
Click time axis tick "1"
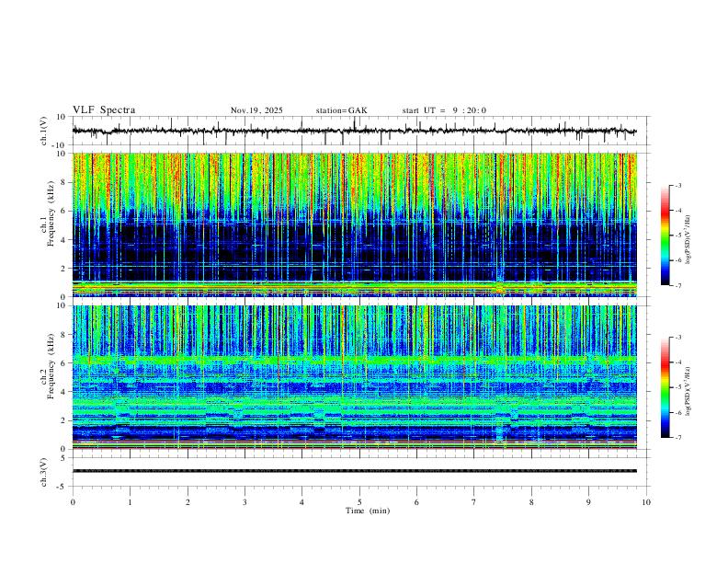point(130,502)
